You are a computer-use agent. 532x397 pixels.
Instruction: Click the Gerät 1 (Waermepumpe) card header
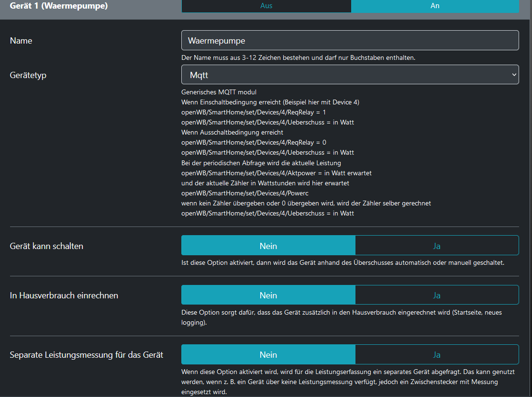59,6
